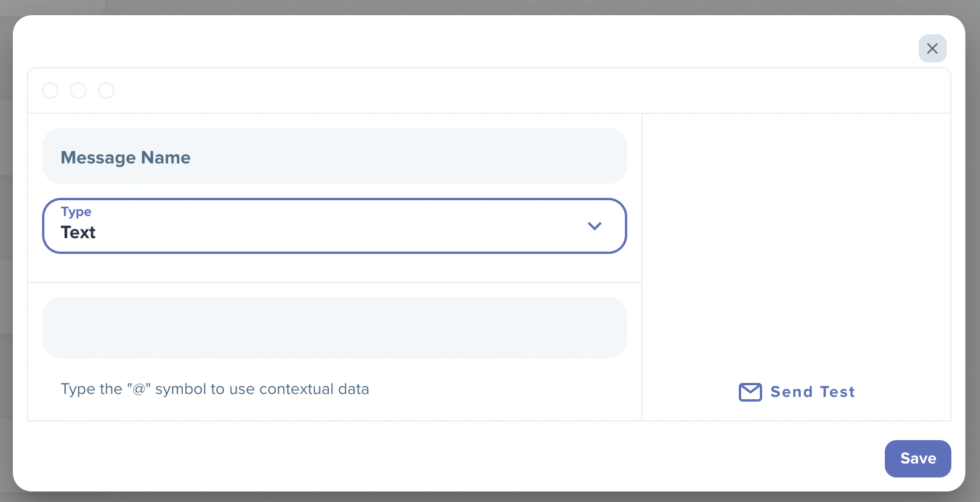This screenshot has width=980, height=502.
Task: Save the message with Save button
Action: coord(918,459)
